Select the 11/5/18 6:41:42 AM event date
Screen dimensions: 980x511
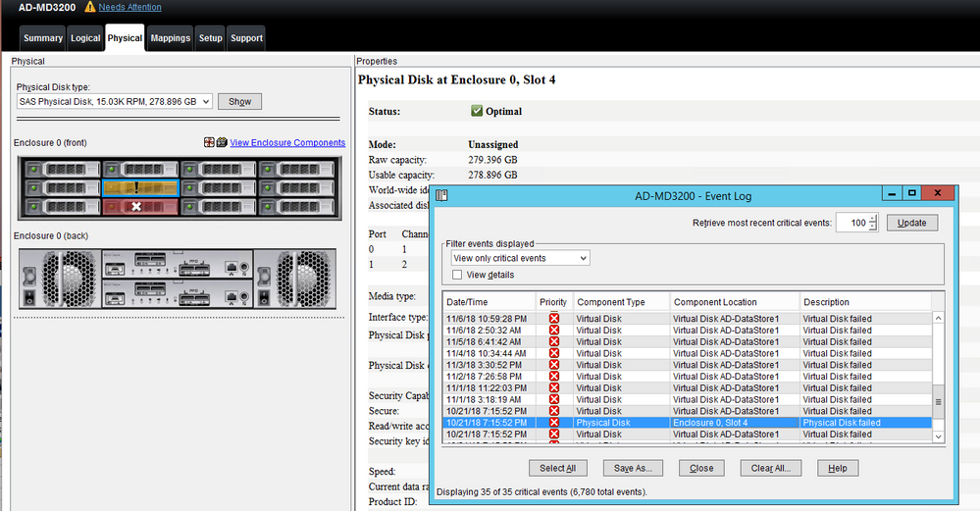[x=485, y=341]
